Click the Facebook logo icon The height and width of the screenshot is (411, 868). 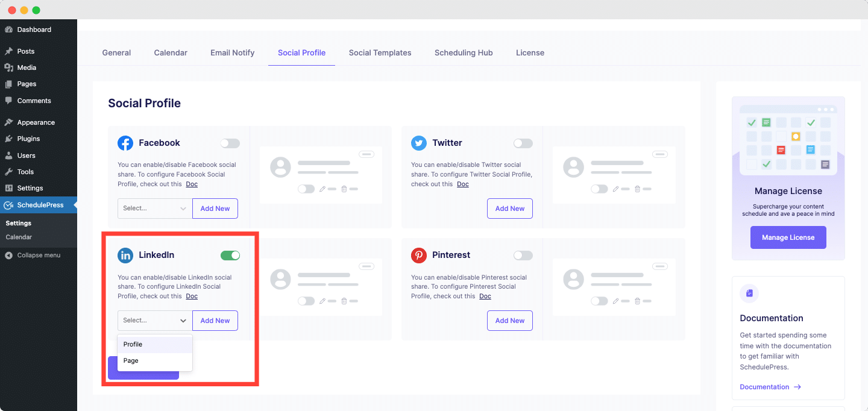click(x=125, y=143)
